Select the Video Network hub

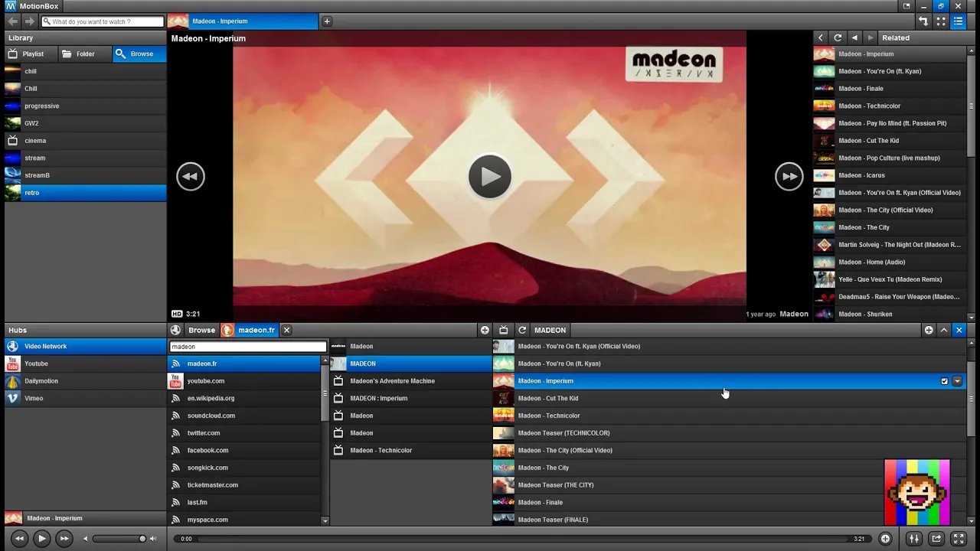coord(85,347)
